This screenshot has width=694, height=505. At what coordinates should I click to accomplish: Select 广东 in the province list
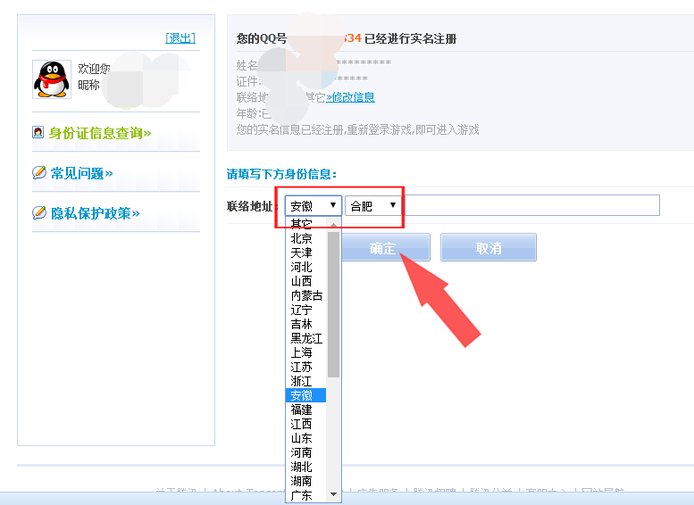306,495
